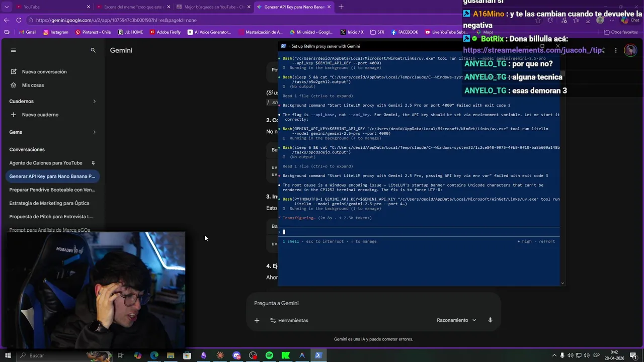Open a new browser tab with plus
Viewport: 644px width, 362px height.
[x=341, y=7]
